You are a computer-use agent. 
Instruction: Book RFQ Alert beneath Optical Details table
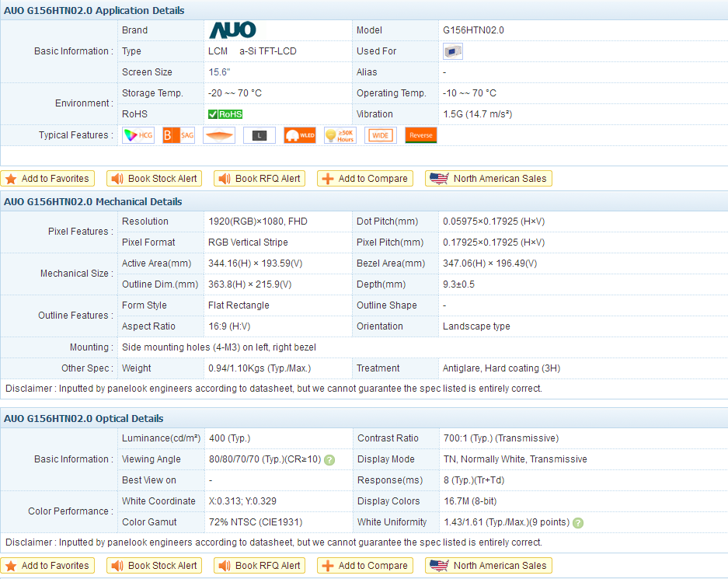[260, 566]
